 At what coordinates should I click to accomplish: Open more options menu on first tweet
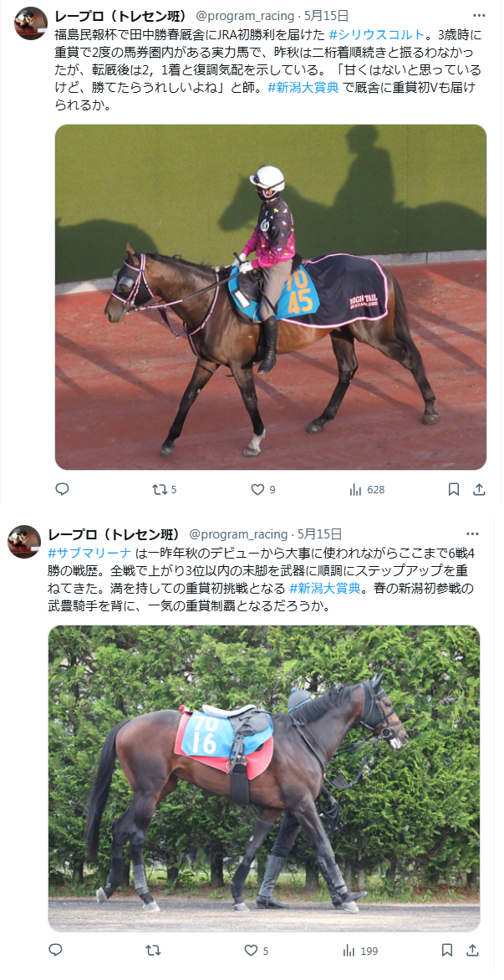coord(479,16)
